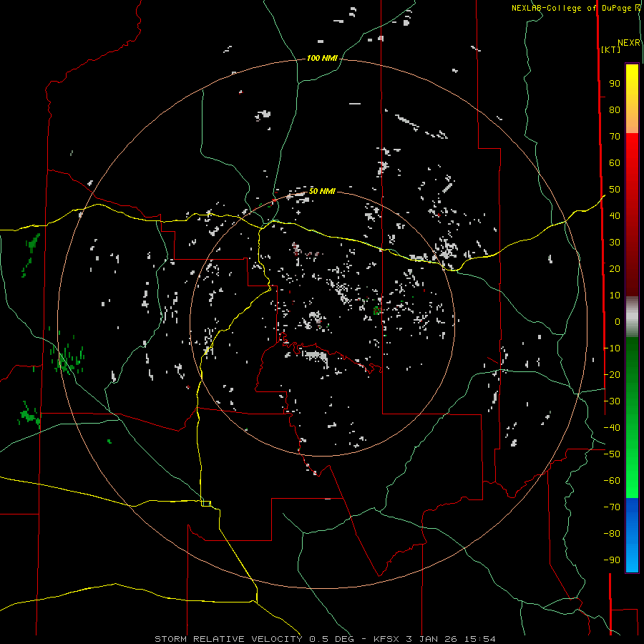Viewport: 644px width, 644px height.
Task: Click the 50 value on the velocity scale
Action: [x=615, y=190]
